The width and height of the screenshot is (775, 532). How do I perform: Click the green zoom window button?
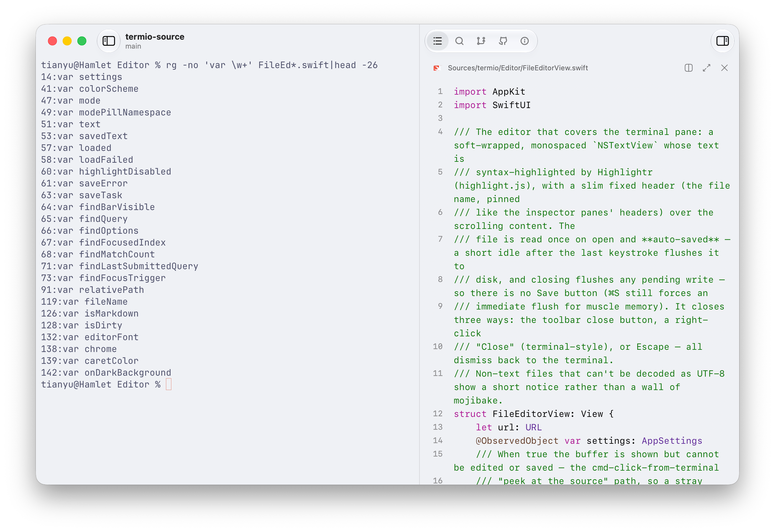click(82, 41)
